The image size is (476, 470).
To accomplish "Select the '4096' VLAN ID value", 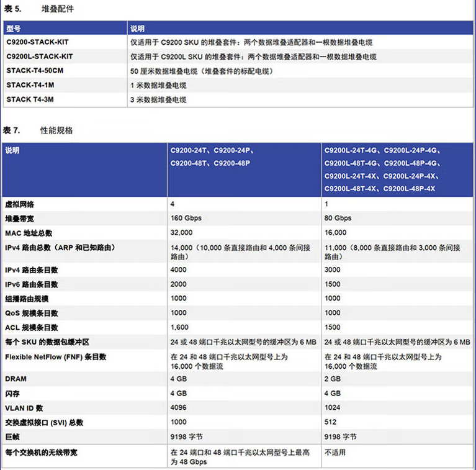I will click(x=178, y=407).
